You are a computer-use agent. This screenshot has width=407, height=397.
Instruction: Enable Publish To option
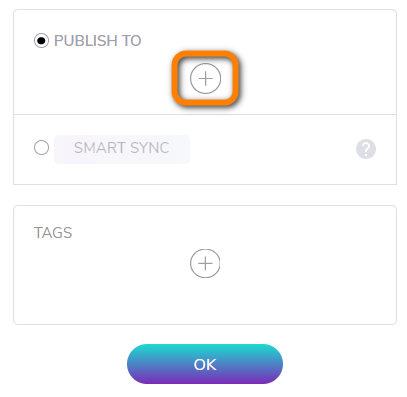coord(41,41)
